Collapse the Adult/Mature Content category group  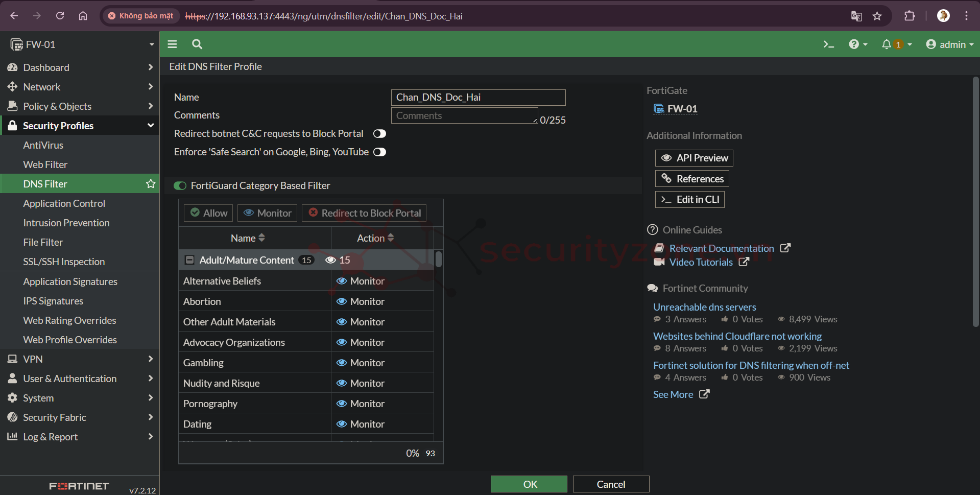(189, 260)
